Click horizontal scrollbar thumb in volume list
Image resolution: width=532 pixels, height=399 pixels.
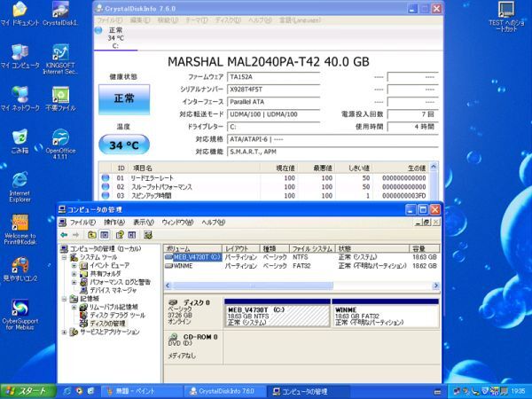pyautogui.click(x=253, y=286)
